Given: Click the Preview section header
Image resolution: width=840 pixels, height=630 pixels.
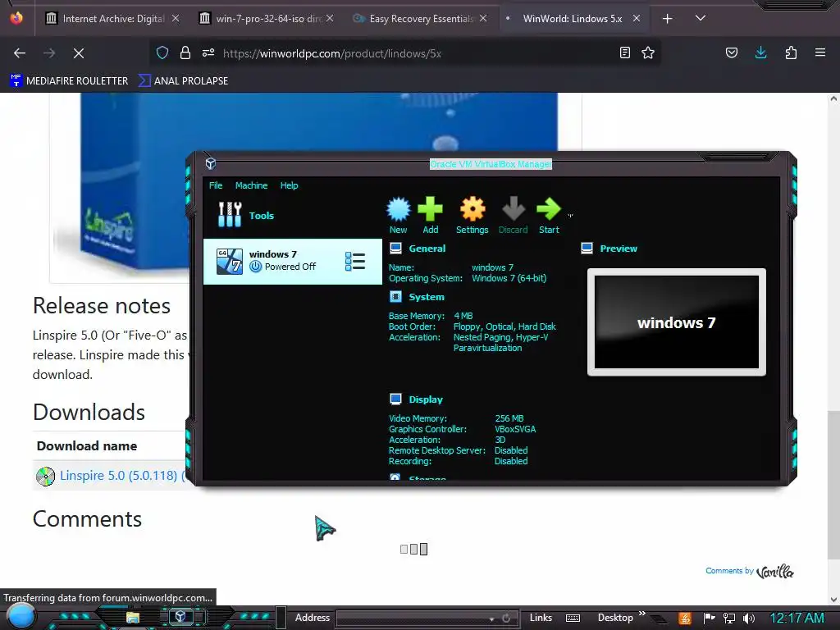Looking at the screenshot, I should 619,249.
